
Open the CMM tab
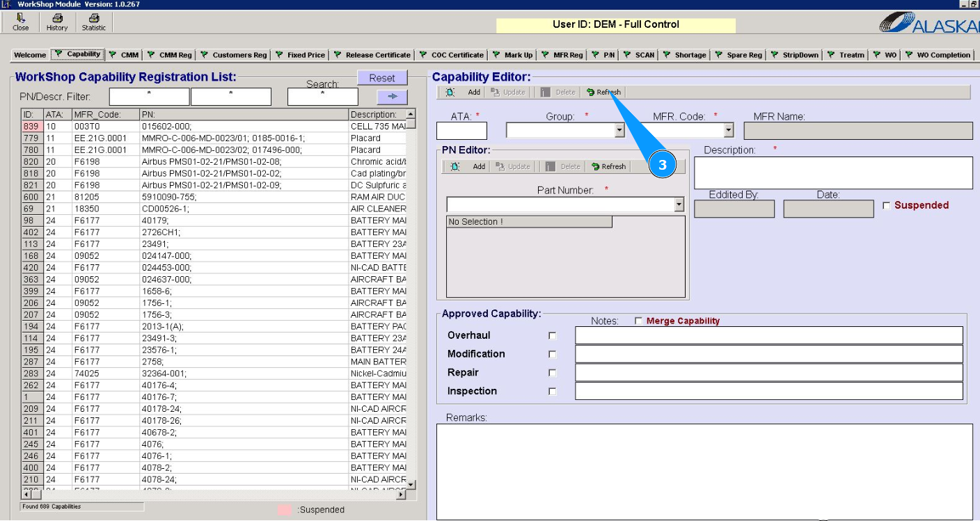point(125,55)
